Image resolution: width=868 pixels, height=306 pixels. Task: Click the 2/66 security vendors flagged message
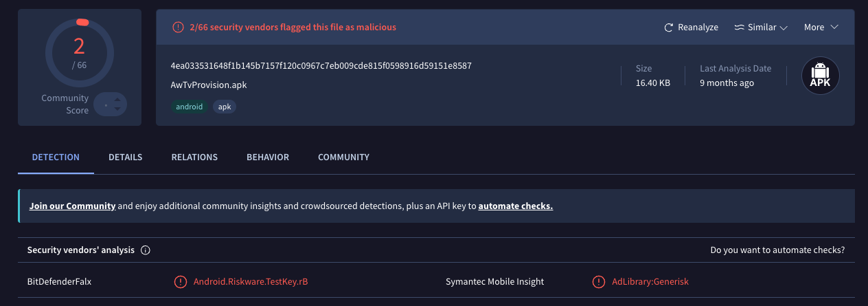click(293, 28)
